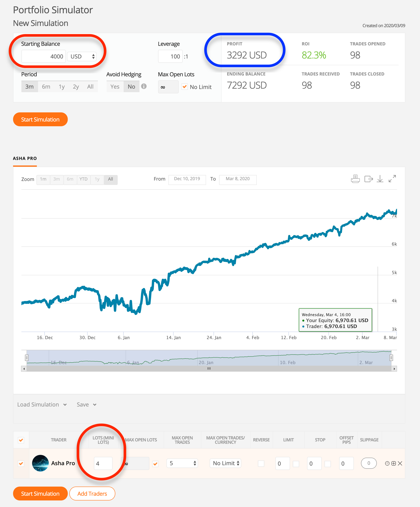This screenshot has height=507, width=420.
Task: Click the download chart arrow icon
Action: click(380, 179)
